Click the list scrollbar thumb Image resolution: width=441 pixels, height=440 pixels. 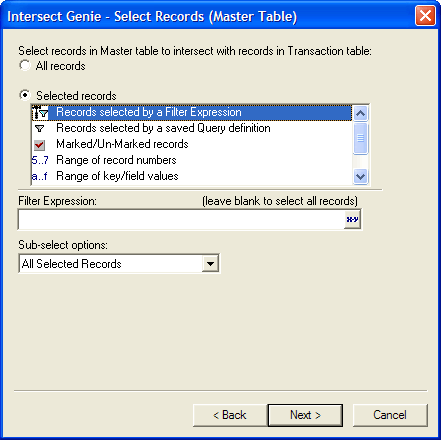click(360, 138)
